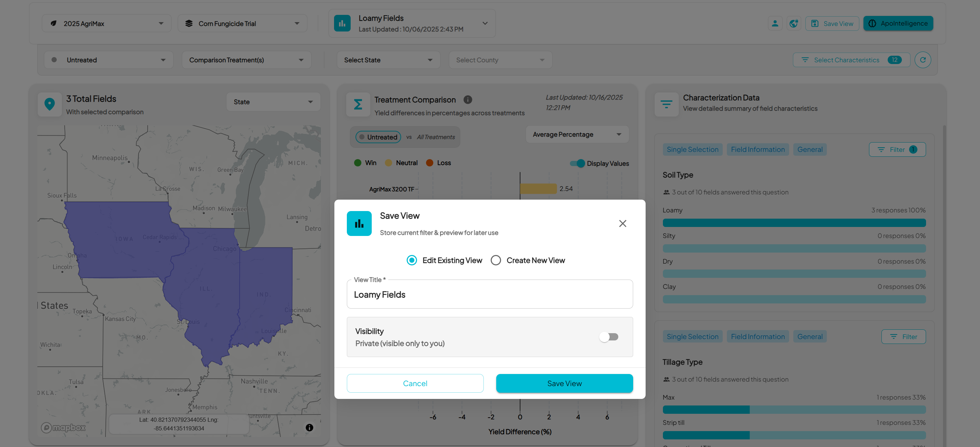Screen dimensions: 980x447
Task: Select Create New View radio option
Action: point(496,261)
